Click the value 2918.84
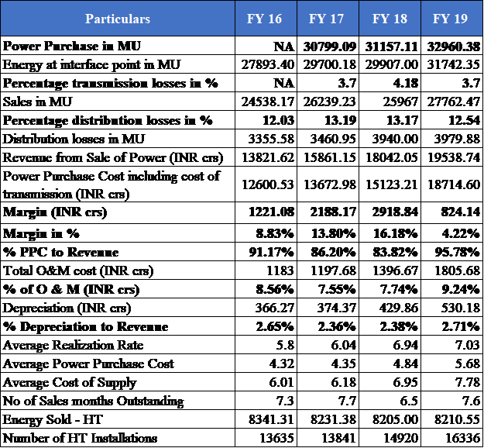The width and height of the screenshot is (484, 448). coord(395,212)
